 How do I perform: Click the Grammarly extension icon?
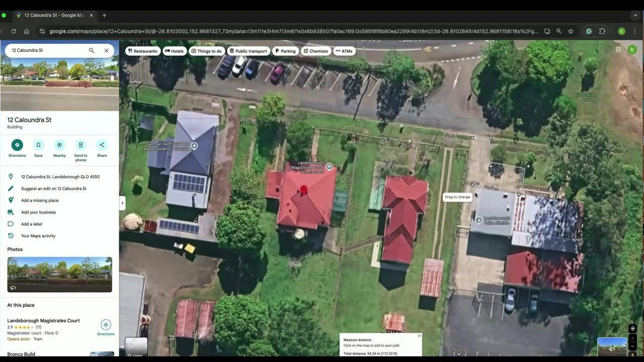589,31
